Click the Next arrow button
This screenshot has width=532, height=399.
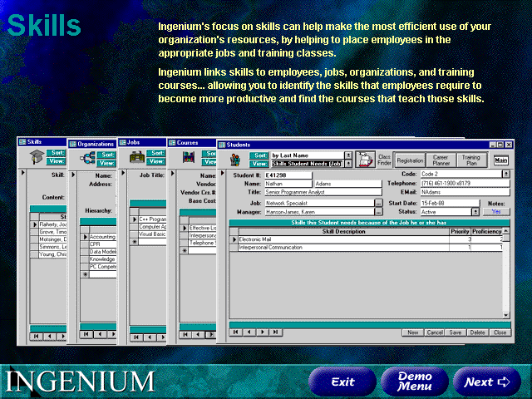pyautogui.click(x=487, y=382)
